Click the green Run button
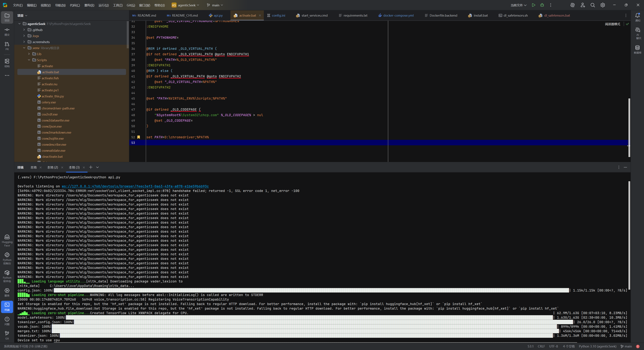The width and height of the screenshot is (644, 350). click(x=533, y=5)
